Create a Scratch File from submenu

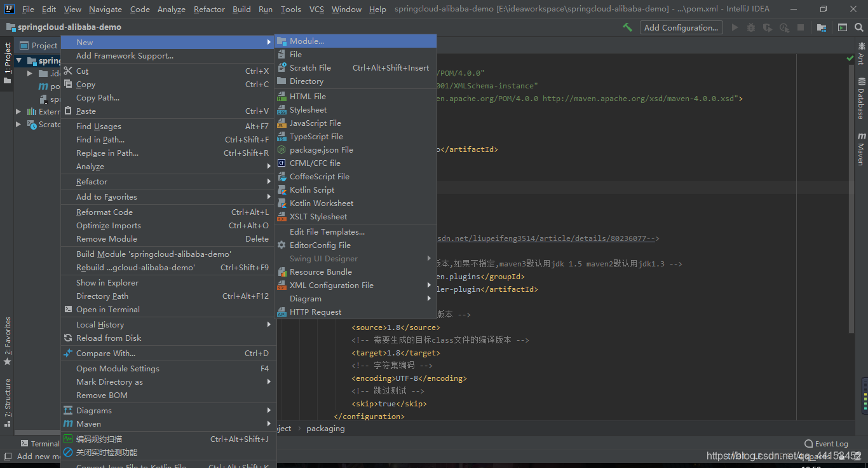[x=355, y=67]
